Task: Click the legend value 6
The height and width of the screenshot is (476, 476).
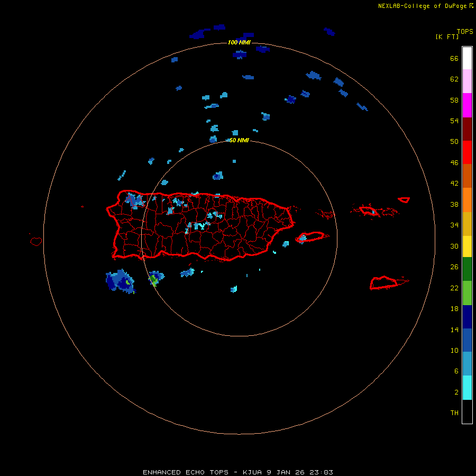Action: (456, 371)
